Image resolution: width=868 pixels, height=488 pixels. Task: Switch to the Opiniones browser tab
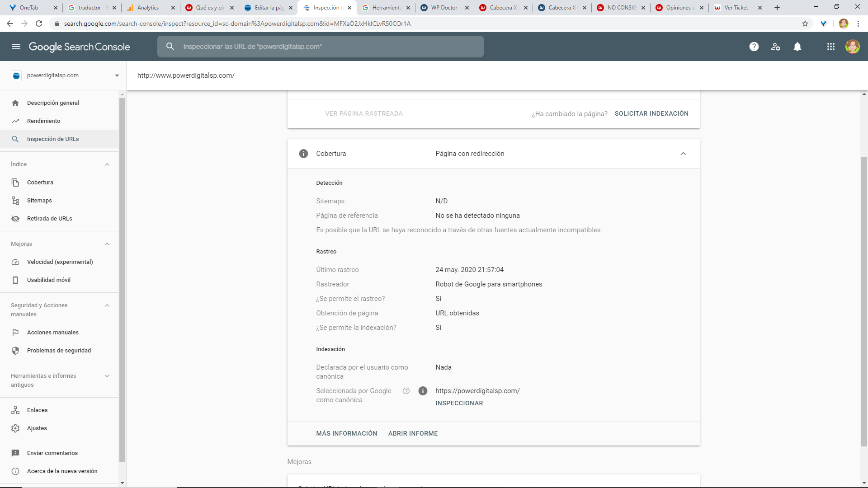(x=679, y=8)
